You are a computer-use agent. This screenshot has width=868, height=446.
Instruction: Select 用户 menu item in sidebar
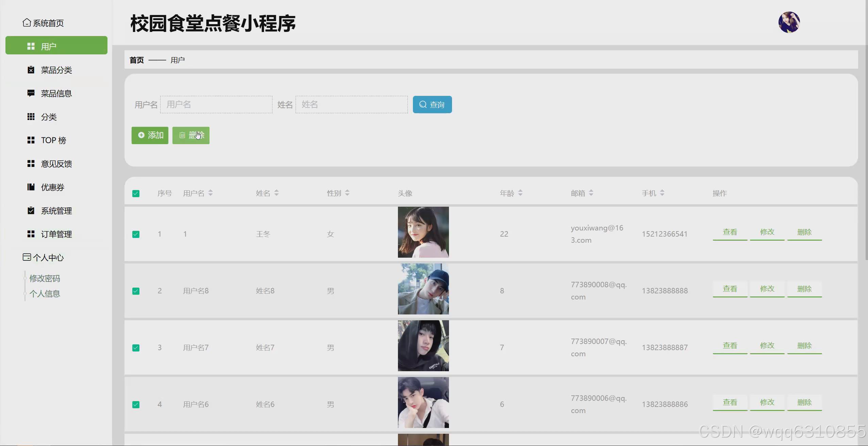[56, 45]
